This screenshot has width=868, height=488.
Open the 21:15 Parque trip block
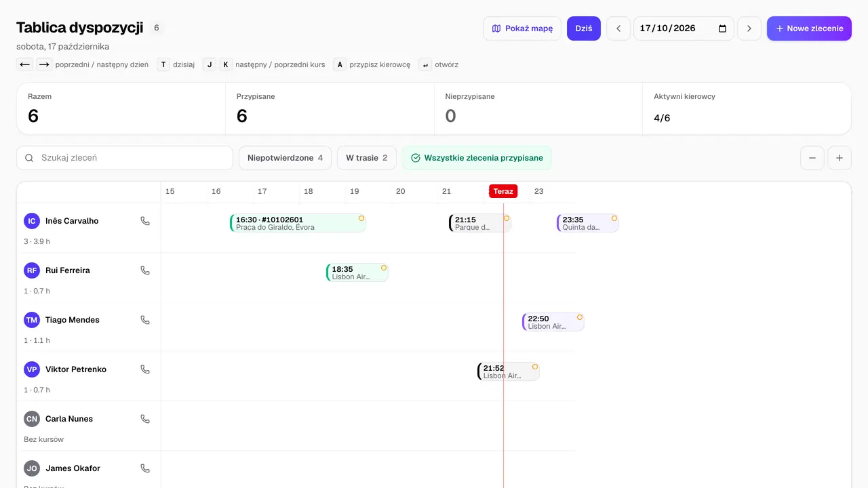coord(480,223)
